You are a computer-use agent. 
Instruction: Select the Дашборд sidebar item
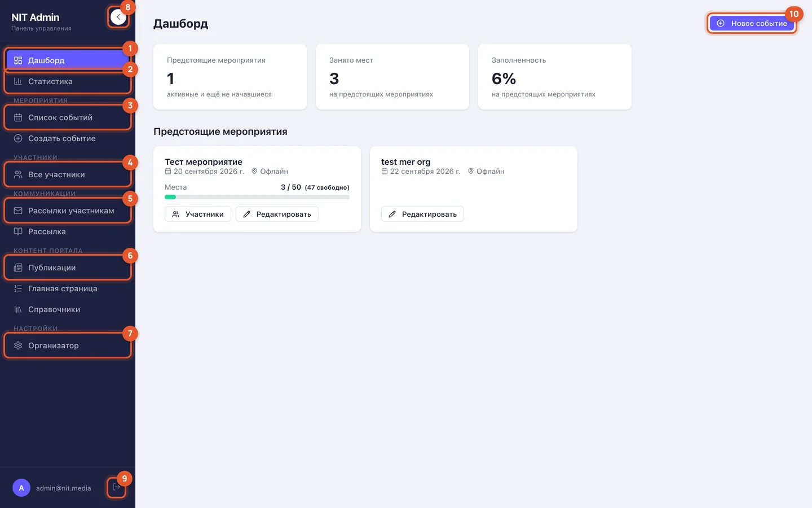(68, 60)
